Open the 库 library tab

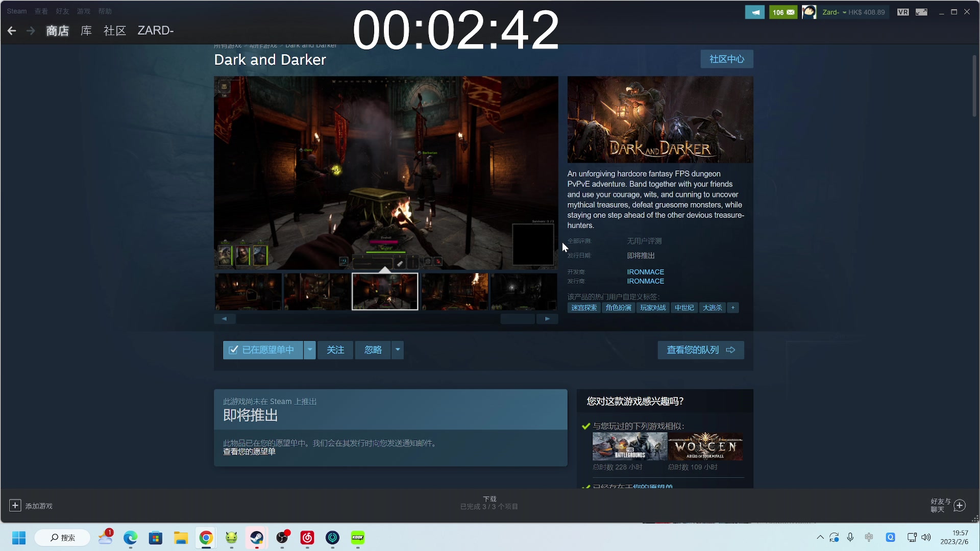pyautogui.click(x=86, y=31)
